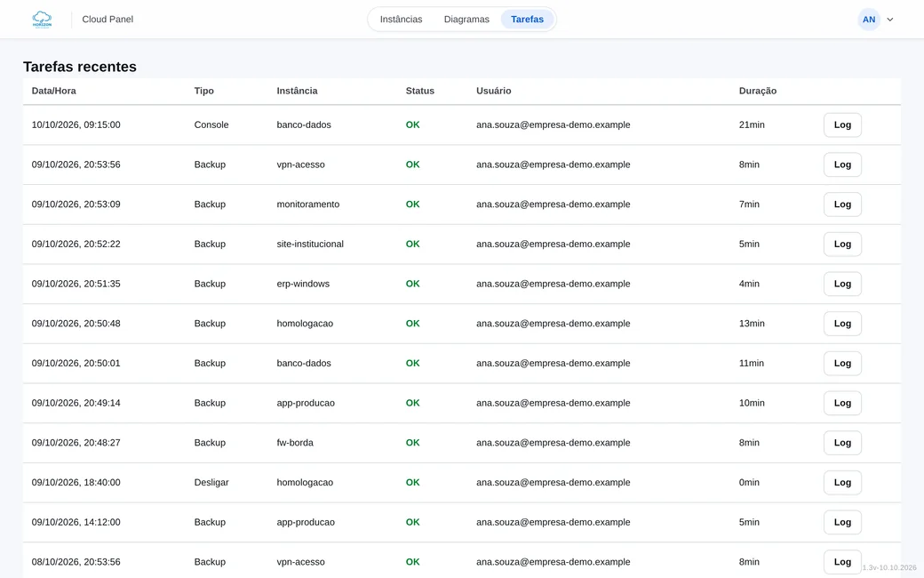Viewport: 924px width, 578px height.
Task: Open Log for 20:49:14 app-producao backup
Action: point(842,403)
